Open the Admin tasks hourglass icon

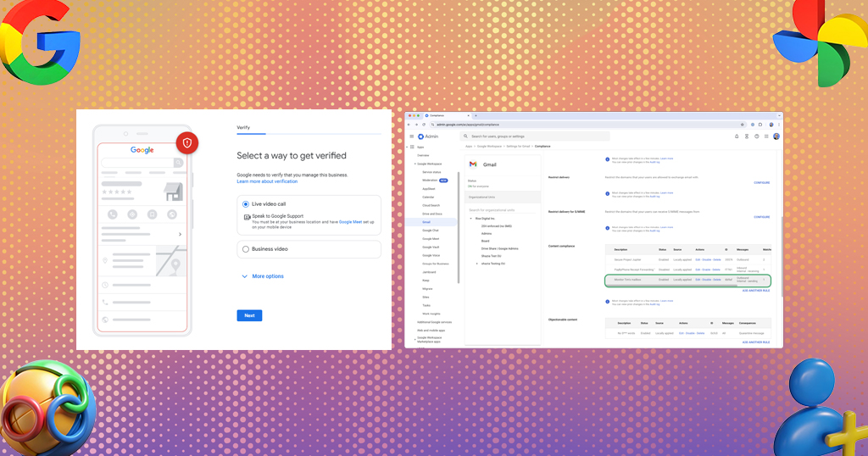coord(746,136)
